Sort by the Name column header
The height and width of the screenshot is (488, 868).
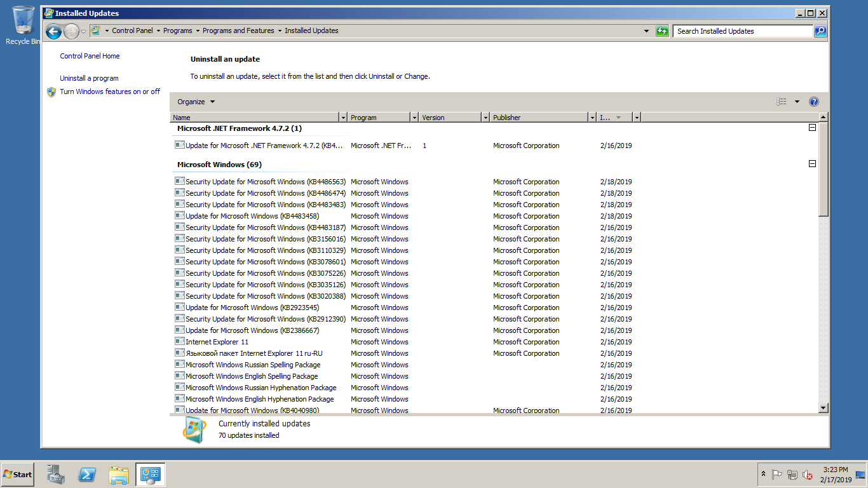tap(255, 118)
